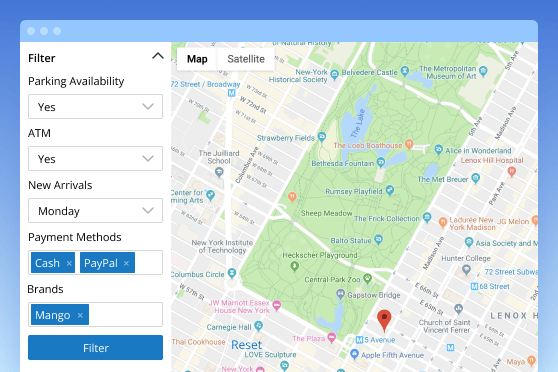Click the Bethesda Fountain marker

click(381, 162)
